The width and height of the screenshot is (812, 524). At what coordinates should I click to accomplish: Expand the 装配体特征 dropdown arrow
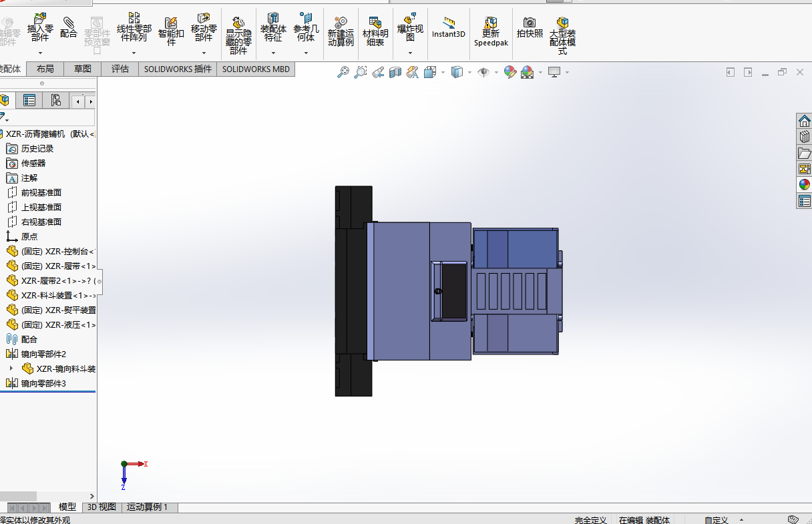tap(273, 53)
